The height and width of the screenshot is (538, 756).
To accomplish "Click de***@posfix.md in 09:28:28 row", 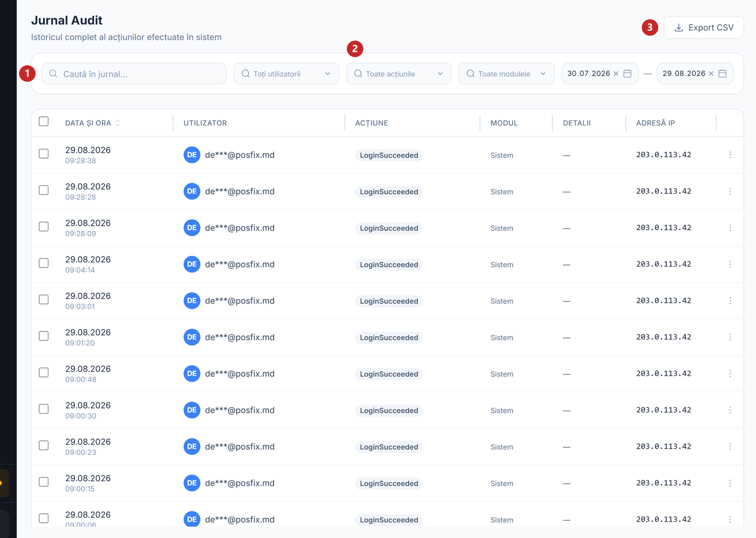I will (240, 191).
